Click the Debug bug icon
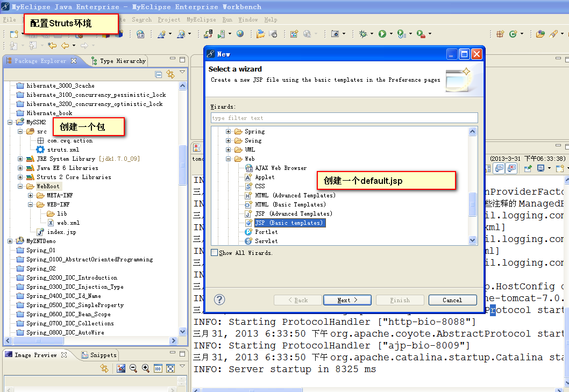This screenshot has height=392, width=569. pyautogui.click(x=362, y=34)
